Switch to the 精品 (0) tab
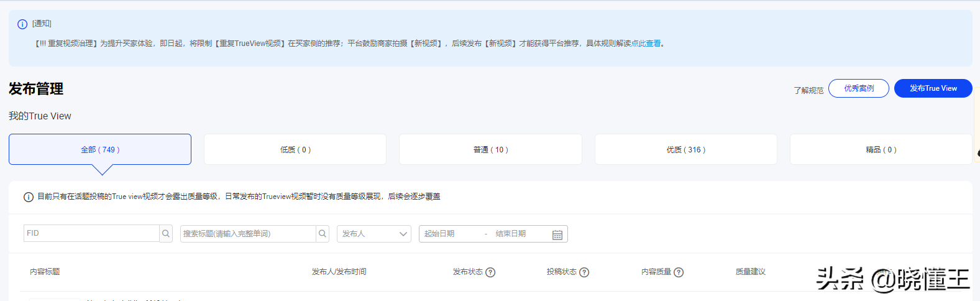The height and width of the screenshot is (301, 980). (881, 149)
